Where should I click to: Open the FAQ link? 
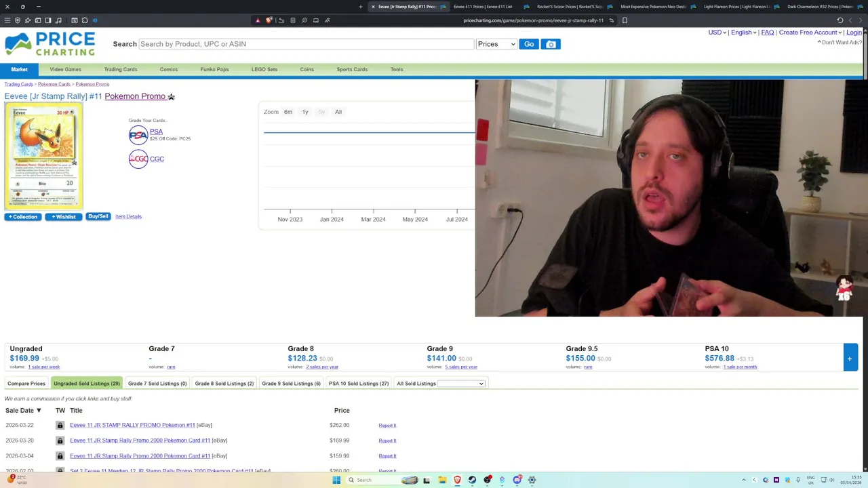point(768,33)
